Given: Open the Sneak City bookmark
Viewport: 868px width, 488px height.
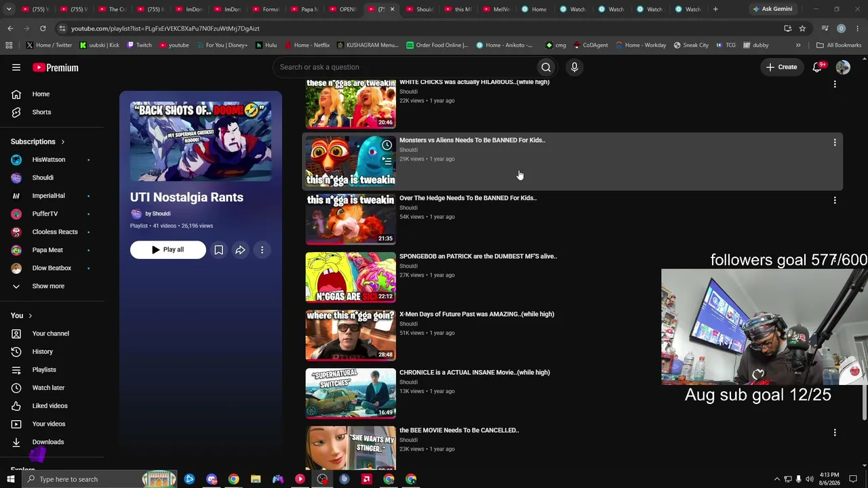Looking at the screenshot, I should click(x=691, y=45).
